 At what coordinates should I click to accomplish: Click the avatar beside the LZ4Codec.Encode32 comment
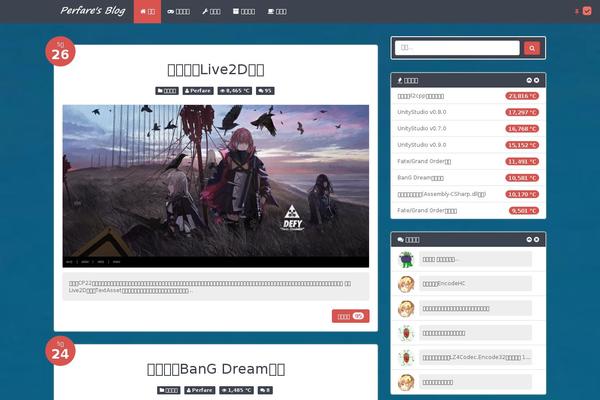click(406, 358)
